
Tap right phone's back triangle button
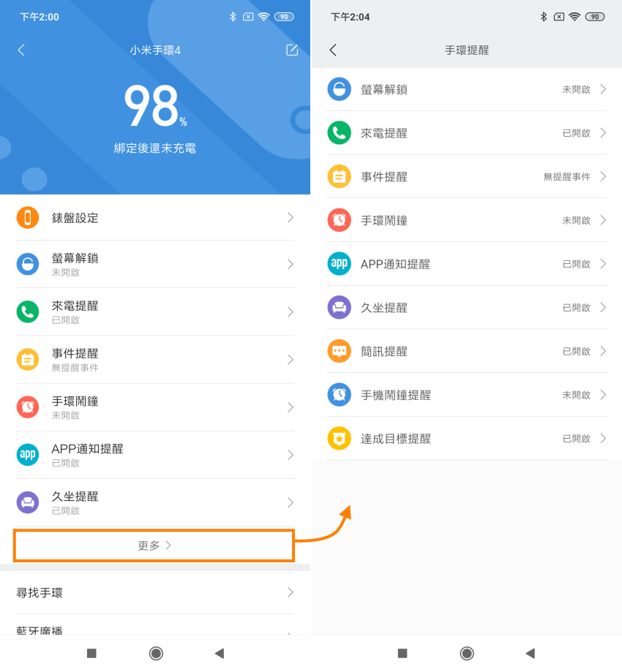pos(531,653)
